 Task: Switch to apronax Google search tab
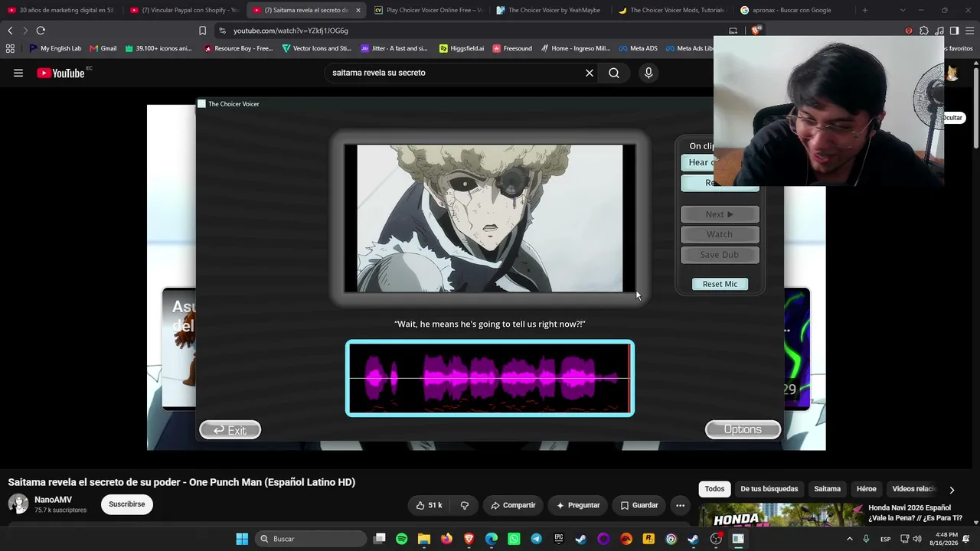click(795, 10)
